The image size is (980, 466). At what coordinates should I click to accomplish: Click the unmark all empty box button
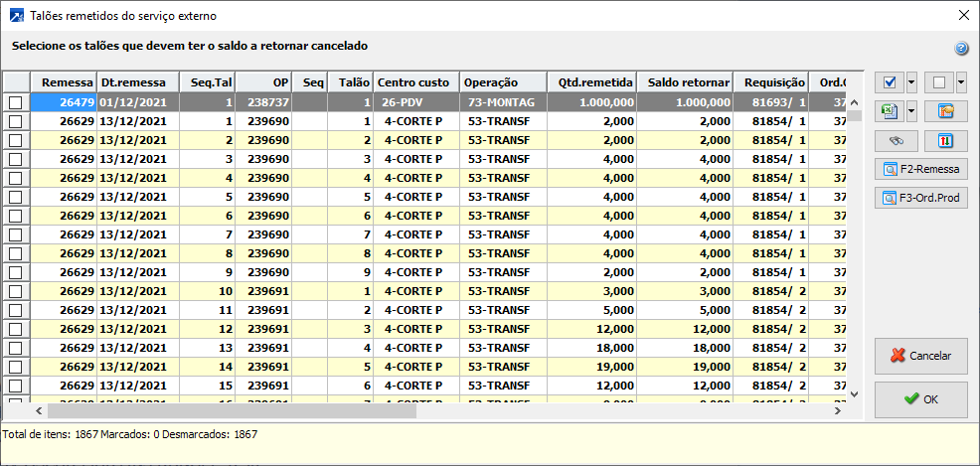tap(938, 82)
